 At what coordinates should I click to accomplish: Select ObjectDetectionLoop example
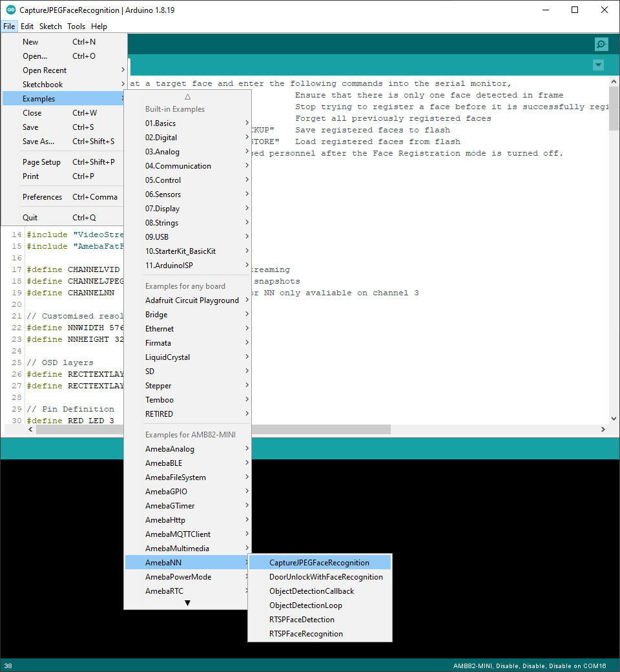pos(305,605)
